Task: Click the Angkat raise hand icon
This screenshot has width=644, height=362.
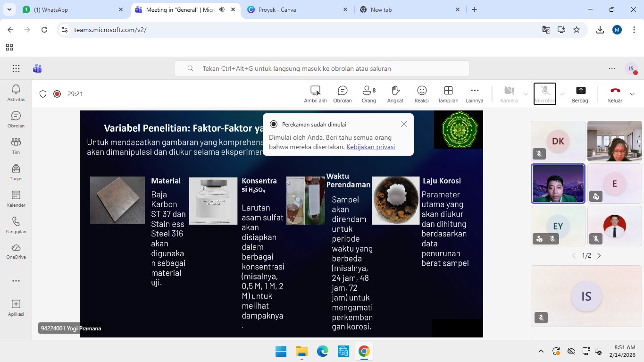Action: click(x=395, y=94)
